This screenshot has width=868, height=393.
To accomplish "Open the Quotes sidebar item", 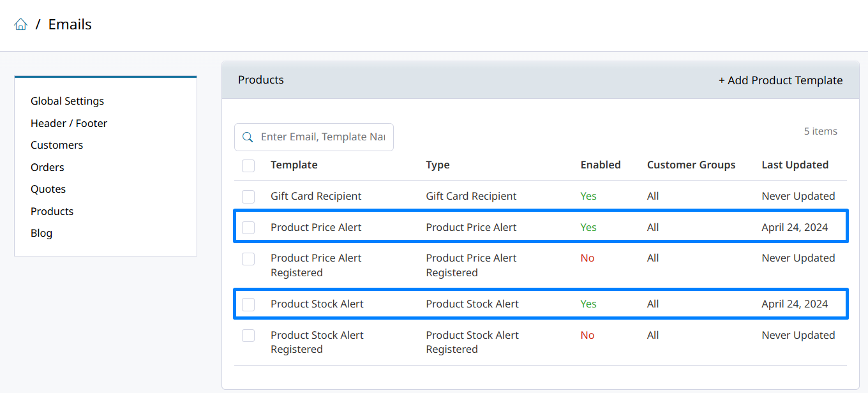I will tap(49, 189).
